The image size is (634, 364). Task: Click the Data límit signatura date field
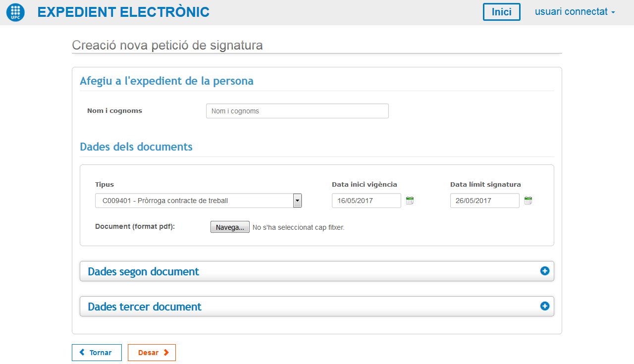(484, 201)
